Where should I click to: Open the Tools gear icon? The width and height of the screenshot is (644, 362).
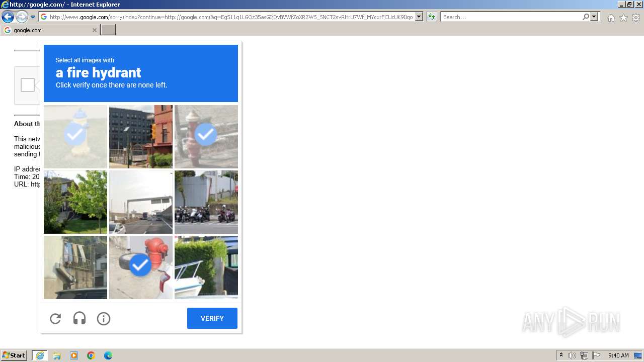point(636,18)
